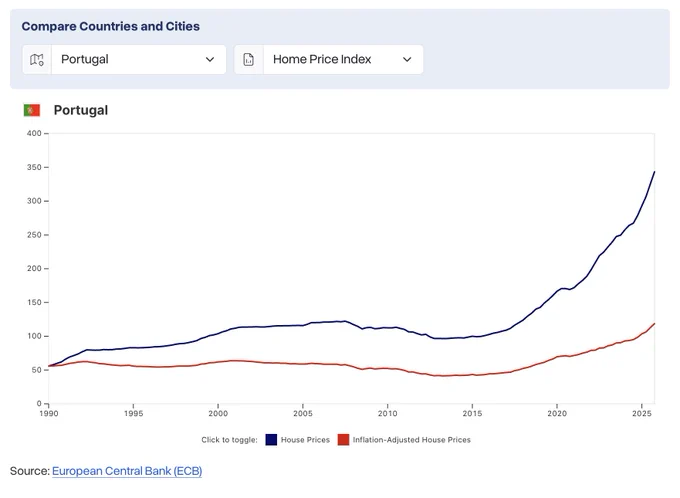Open the European Central Bank (ECB) link

[x=127, y=471]
